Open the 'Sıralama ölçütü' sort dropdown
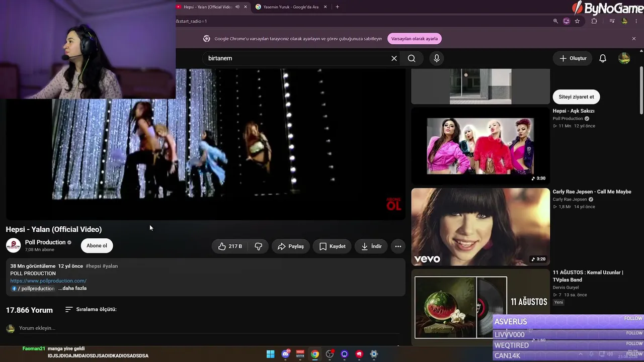Viewport: 644px width, 362px height. pos(91,309)
